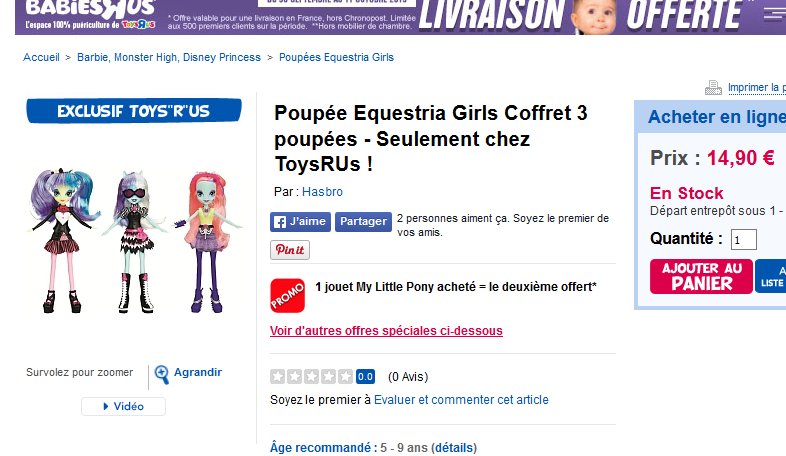Share the product with Partager button
The width and height of the screenshot is (786, 456).
(363, 221)
